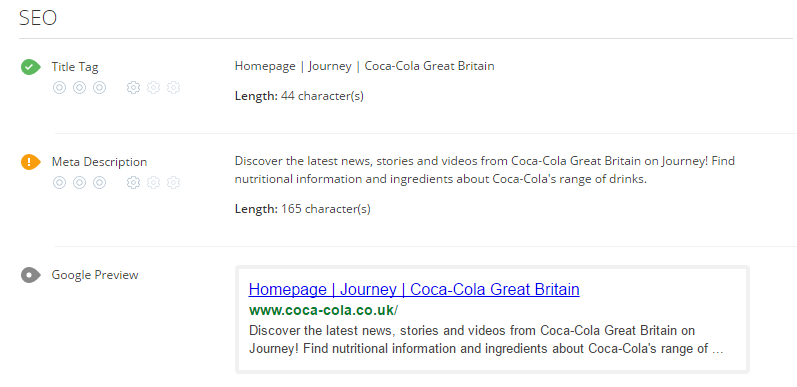Click the middle gear icon under Meta Description

click(154, 182)
